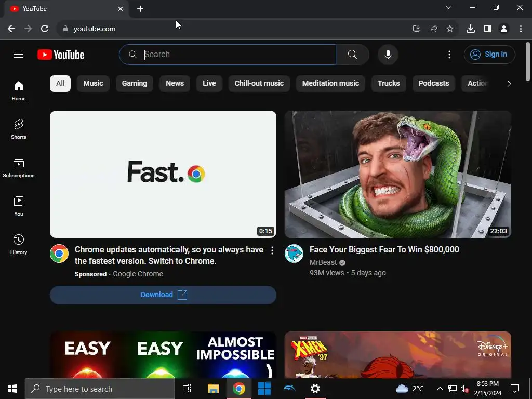Viewport: 532px width, 399px height.
Task: Open Chrome three-dot menu
Action: click(x=521, y=29)
